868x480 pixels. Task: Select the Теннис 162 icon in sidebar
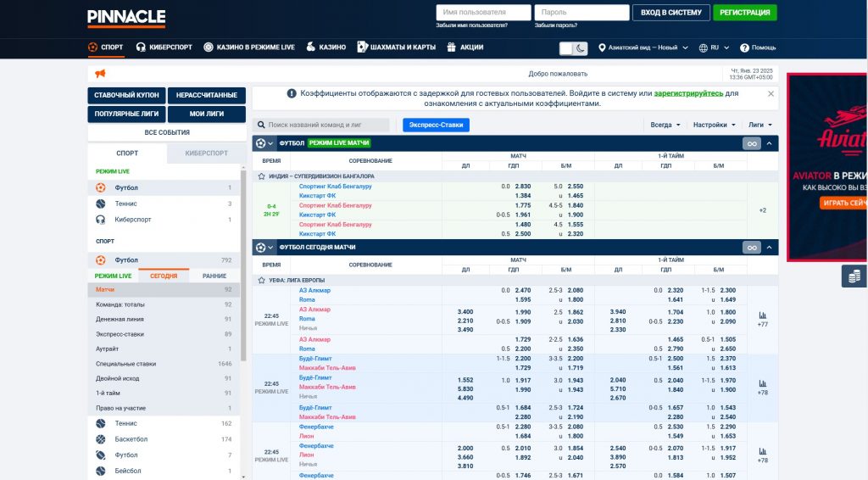pos(100,423)
